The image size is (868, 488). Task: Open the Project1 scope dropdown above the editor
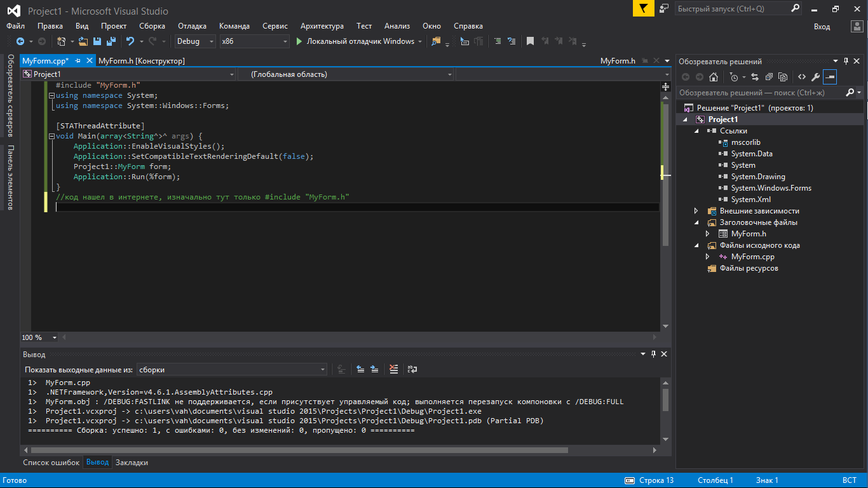click(129, 74)
